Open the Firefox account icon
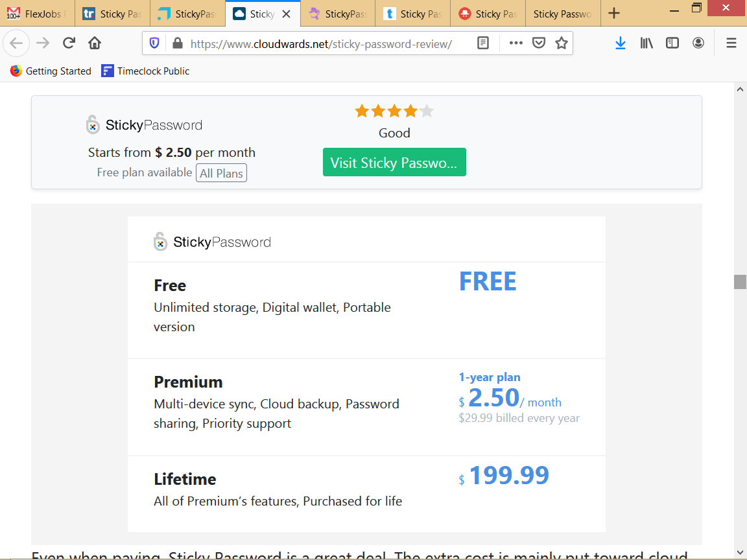747x560 pixels. click(x=698, y=43)
